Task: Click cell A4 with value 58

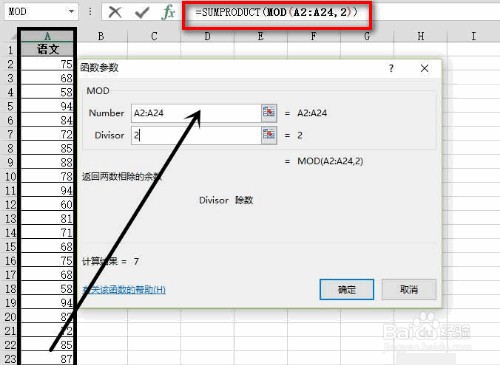Action: [47, 92]
